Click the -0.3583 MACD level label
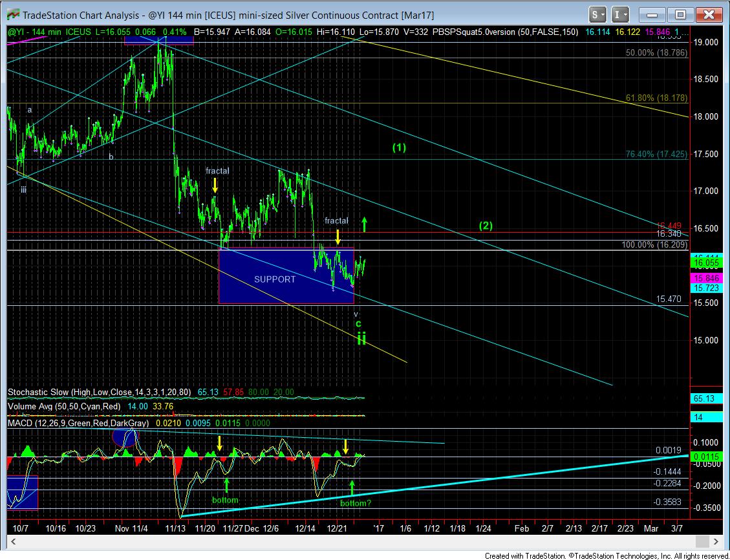Image resolution: width=730 pixels, height=560 pixels. pos(668,502)
